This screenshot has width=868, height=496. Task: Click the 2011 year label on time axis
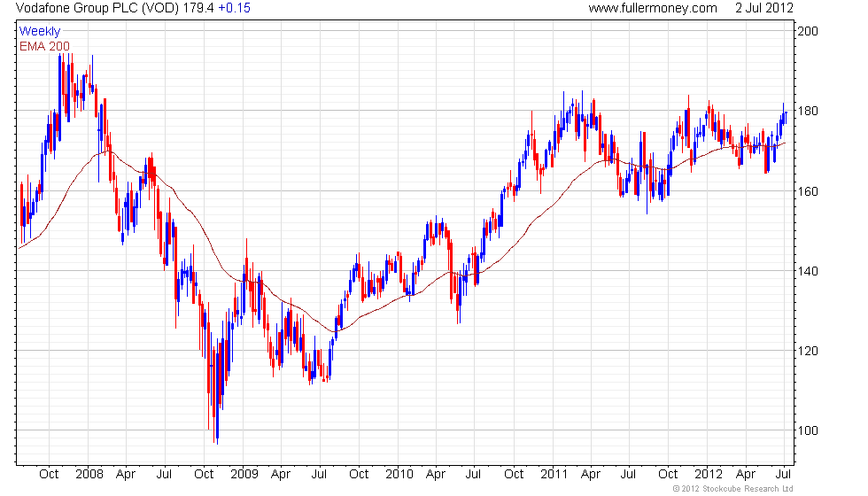click(x=554, y=474)
